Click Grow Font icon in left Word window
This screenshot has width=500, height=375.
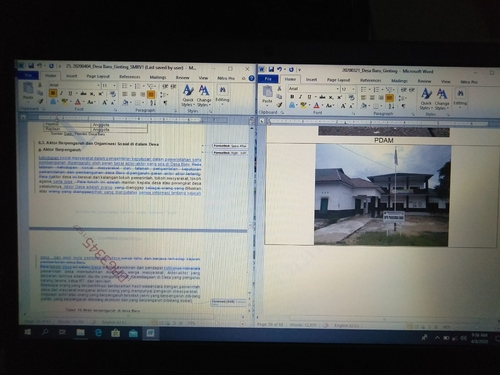pyautogui.click(x=104, y=102)
